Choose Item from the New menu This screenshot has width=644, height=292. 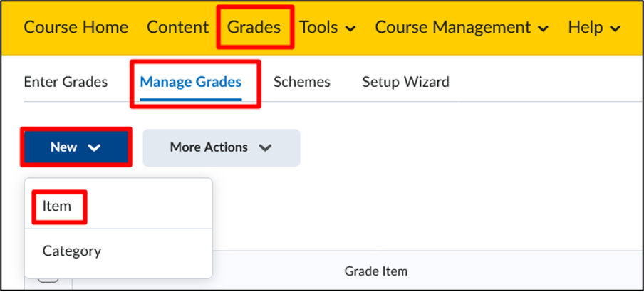57,206
